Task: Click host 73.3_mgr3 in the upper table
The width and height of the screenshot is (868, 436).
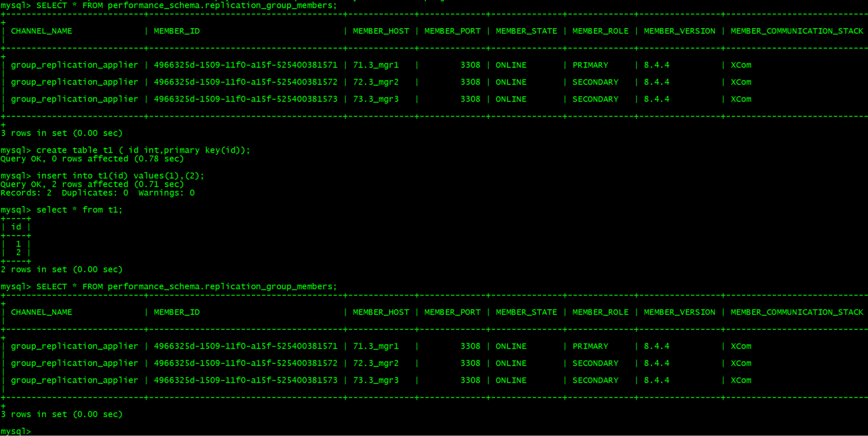Action: (x=376, y=99)
